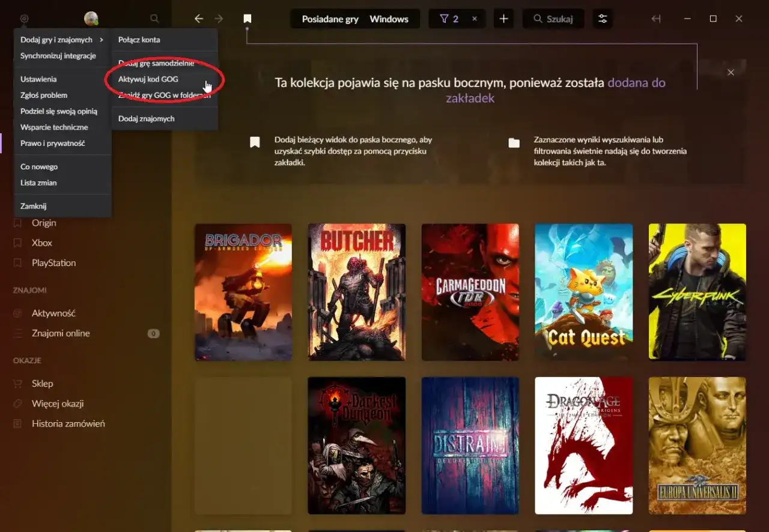Select Zgłoś problem

pos(62,95)
